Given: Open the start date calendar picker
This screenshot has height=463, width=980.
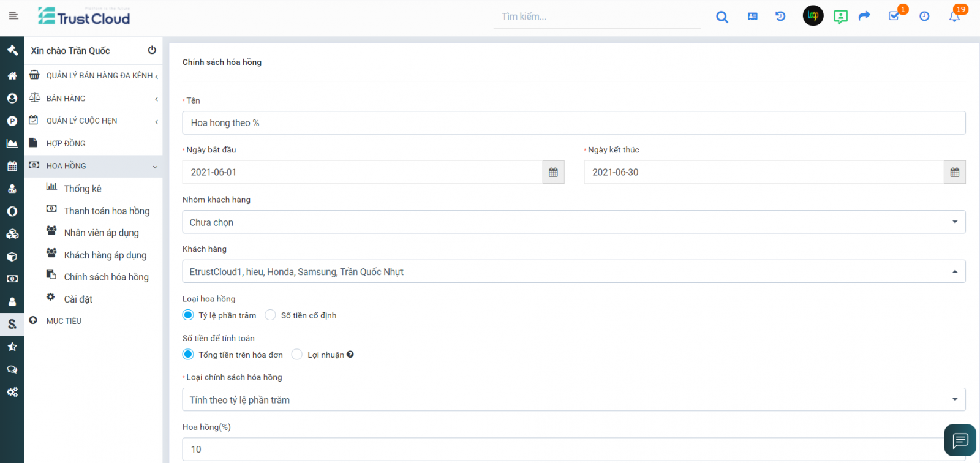Looking at the screenshot, I should click(x=553, y=172).
